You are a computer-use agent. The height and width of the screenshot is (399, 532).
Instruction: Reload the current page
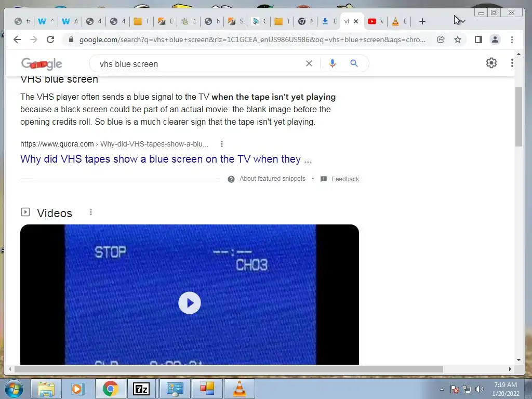click(50, 39)
